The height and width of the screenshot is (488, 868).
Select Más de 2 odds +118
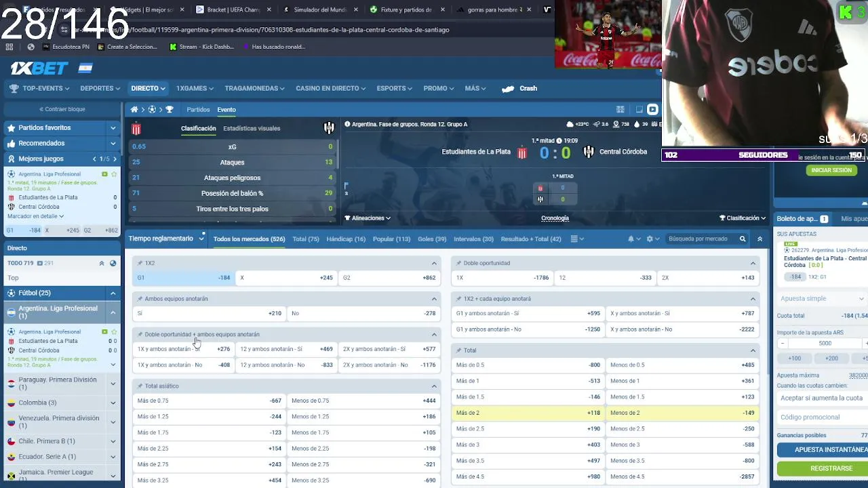tap(528, 413)
